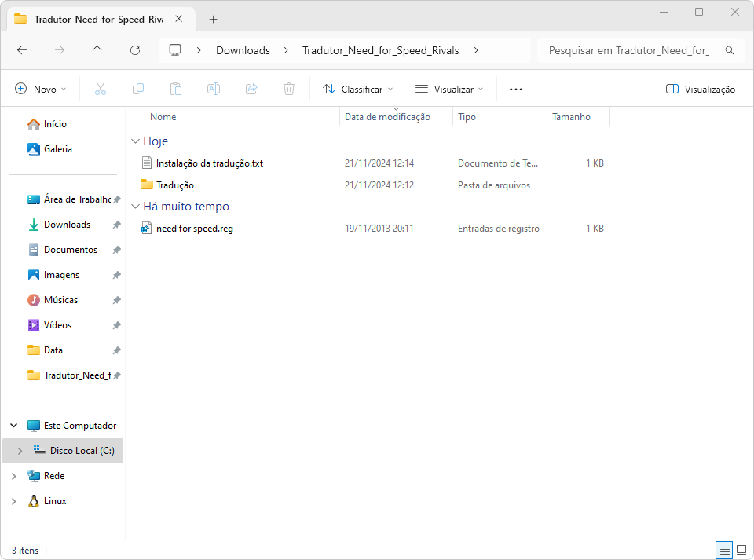The image size is (754, 560).
Task: Click the pin icon next to Documentos
Action: click(x=116, y=250)
